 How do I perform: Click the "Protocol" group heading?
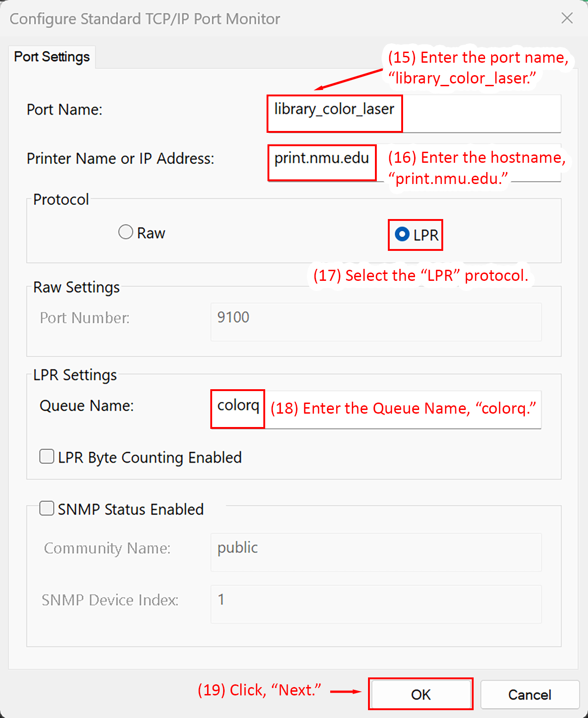[x=61, y=199]
